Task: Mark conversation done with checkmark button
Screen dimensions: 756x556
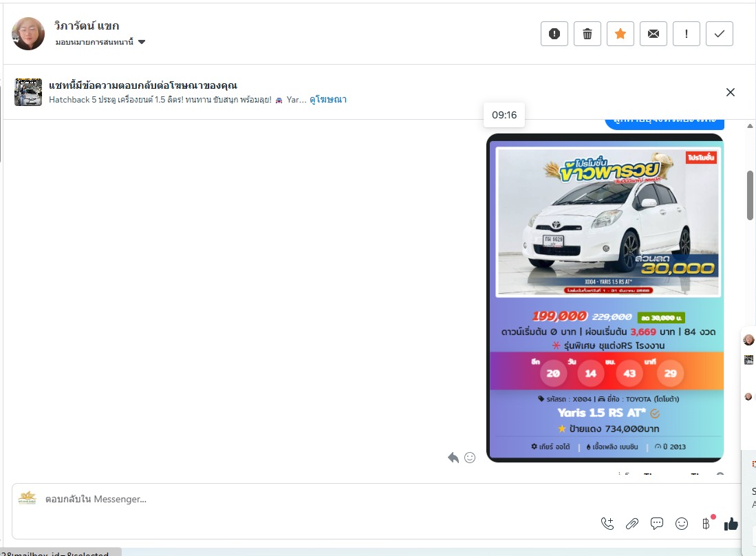Action: [x=720, y=34]
